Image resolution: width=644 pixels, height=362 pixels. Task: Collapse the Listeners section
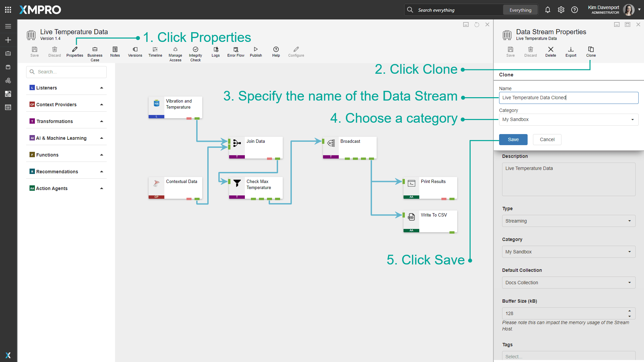tap(102, 87)
